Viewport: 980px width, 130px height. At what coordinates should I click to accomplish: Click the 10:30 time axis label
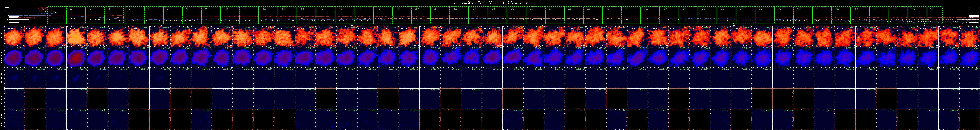(x=925, y=25)
